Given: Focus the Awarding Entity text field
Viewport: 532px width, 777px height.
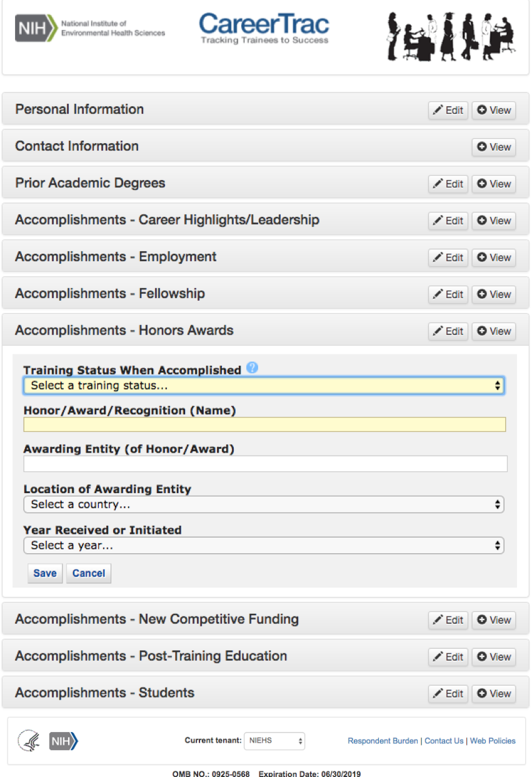Looking at the screenshot, I should [x=265, y=464].
